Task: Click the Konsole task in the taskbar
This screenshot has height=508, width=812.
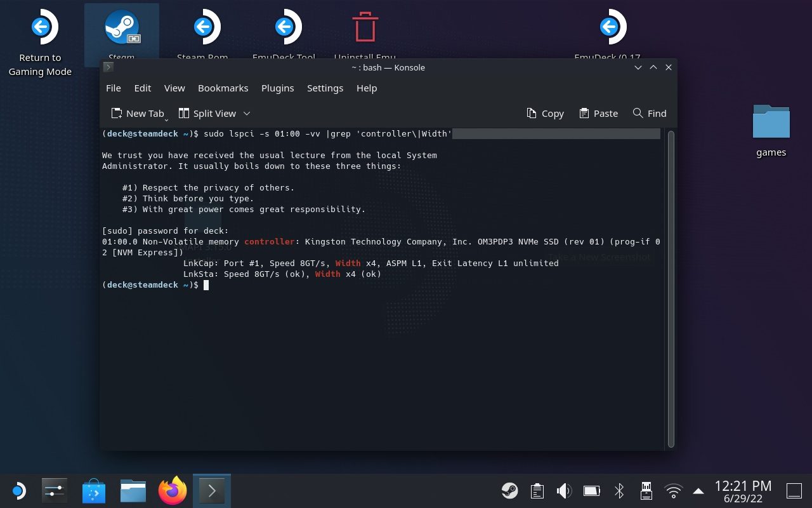Action: tap(212, 491)
